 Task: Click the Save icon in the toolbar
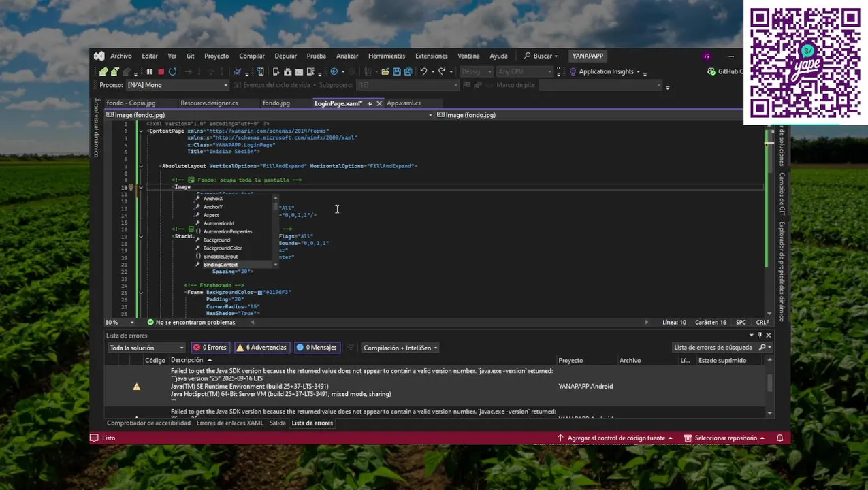coord(397,71)
